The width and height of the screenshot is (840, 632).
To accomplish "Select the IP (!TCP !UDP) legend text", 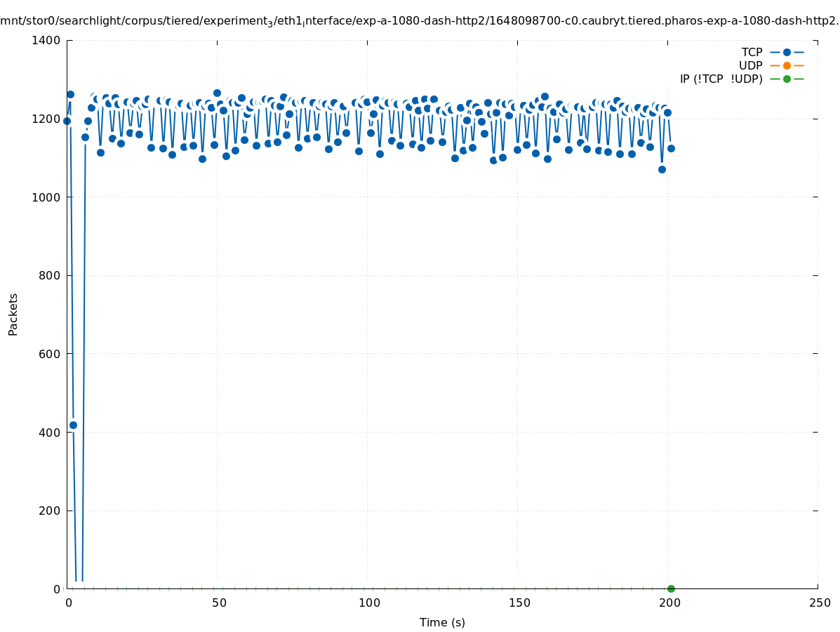I will (x=721, y=79).
